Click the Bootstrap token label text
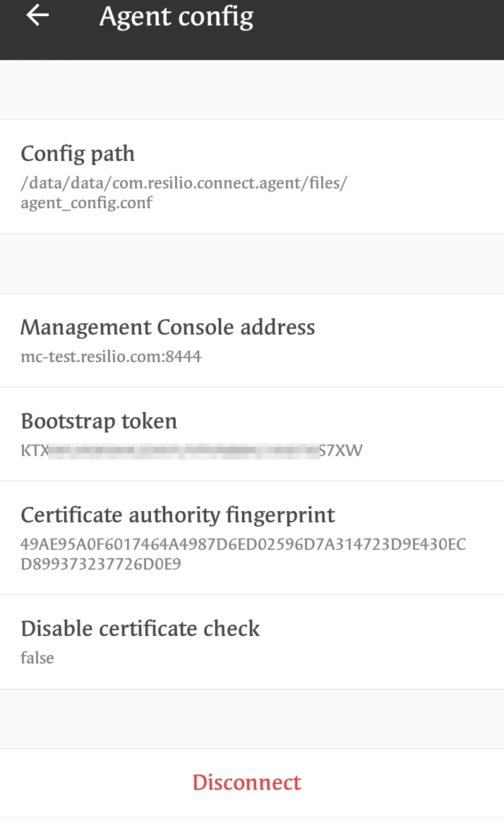 pyautogui.click(x=99, y=421)
